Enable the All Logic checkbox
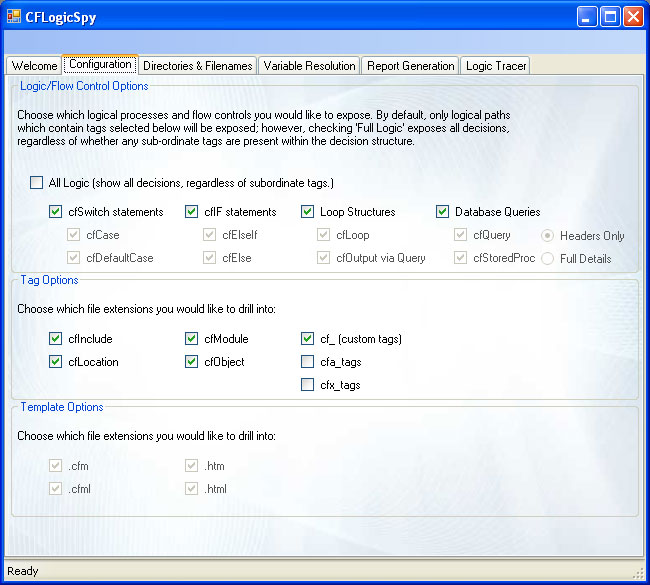Image resolution: width=650 pixels, height=585 pixels. tap(36, 183)
